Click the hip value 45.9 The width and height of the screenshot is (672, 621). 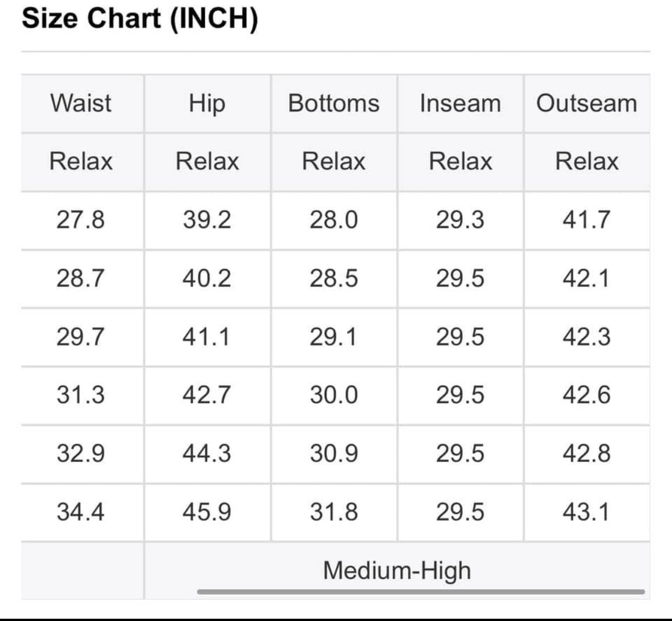pyautogui.click(x=207, y=512)
